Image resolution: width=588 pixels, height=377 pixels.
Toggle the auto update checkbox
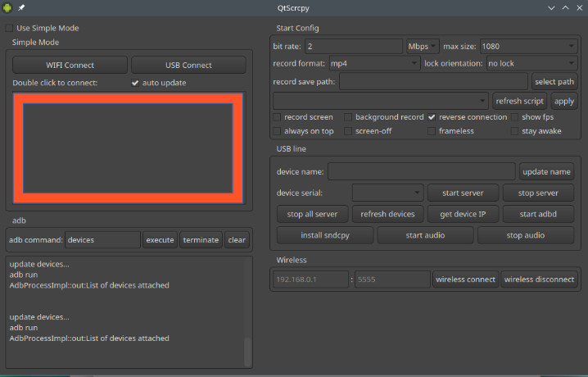[135, 83]
